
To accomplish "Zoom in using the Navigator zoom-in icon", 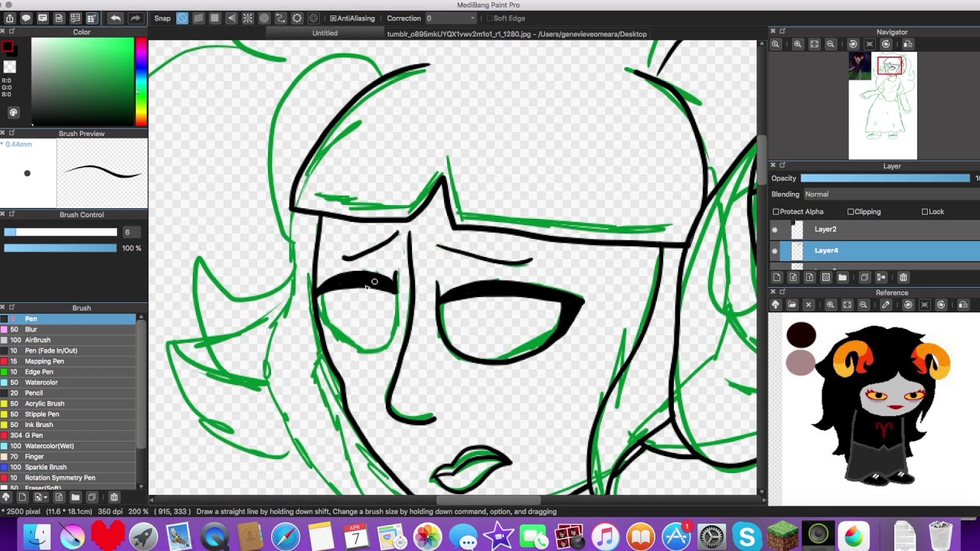I will click(x=798, y=44).
